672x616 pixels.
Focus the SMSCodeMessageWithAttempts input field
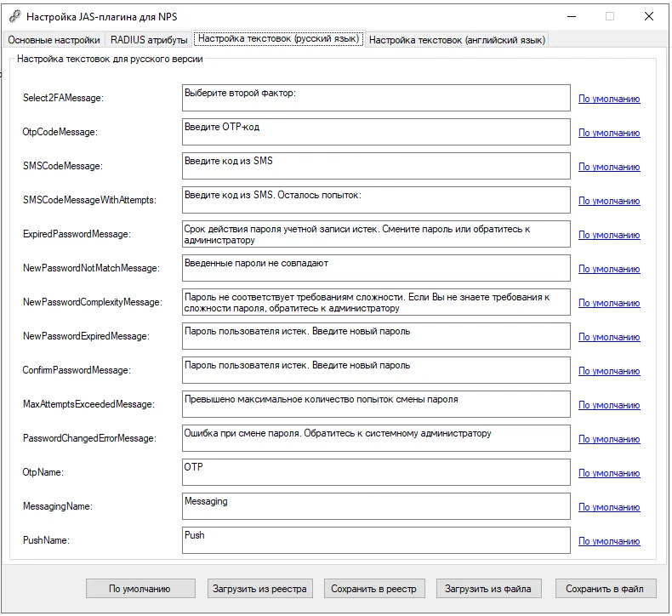(376, 200)
